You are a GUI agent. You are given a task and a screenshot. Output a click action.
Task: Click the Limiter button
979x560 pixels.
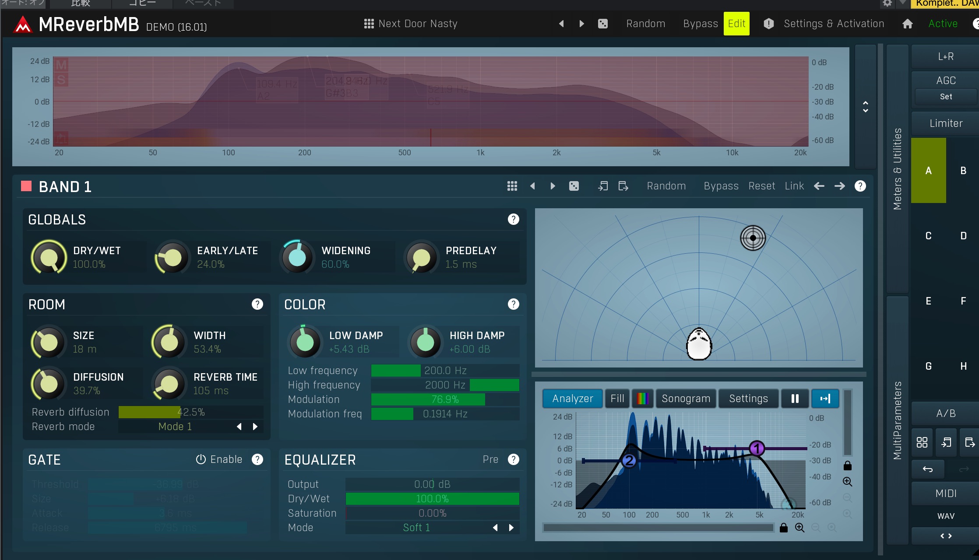click(946, 123)
